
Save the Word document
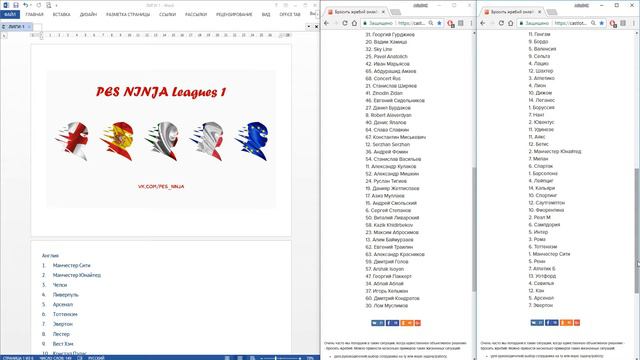tap(16, 5)
